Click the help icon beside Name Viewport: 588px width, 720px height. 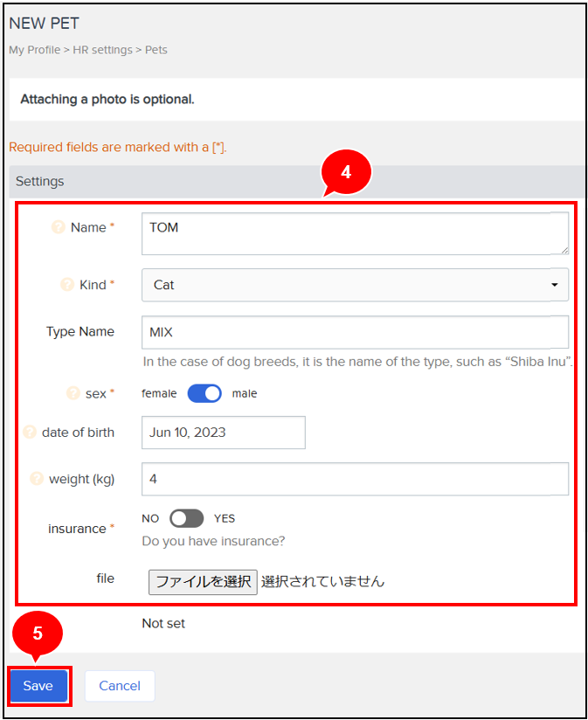pos(58,227)
